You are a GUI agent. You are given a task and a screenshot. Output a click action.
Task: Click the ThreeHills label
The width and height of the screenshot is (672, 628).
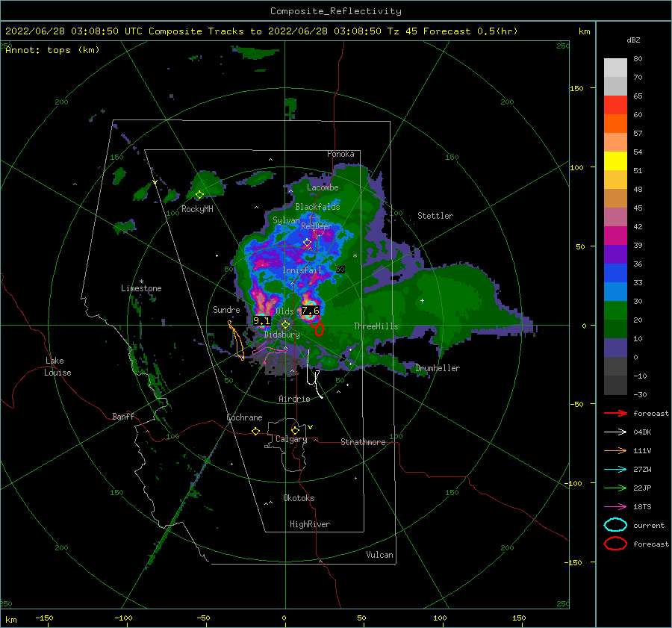(x=376, y=326)
